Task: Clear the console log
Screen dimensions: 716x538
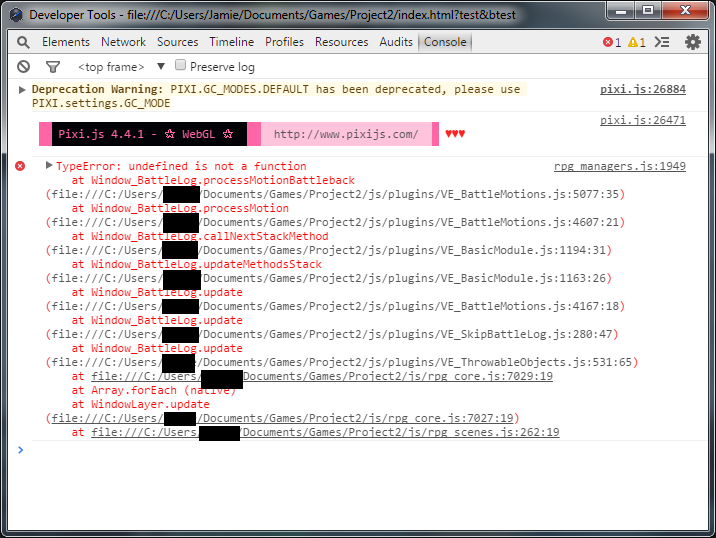Action: point(23,67)
